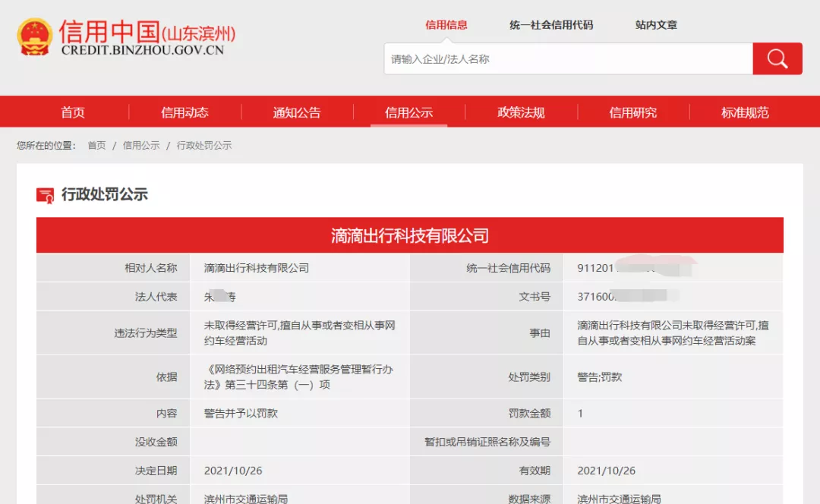The height and width of the screenshot is (504, 820).
Task: Open 首页 in the red navigation bar
Action: coord(73,112)
